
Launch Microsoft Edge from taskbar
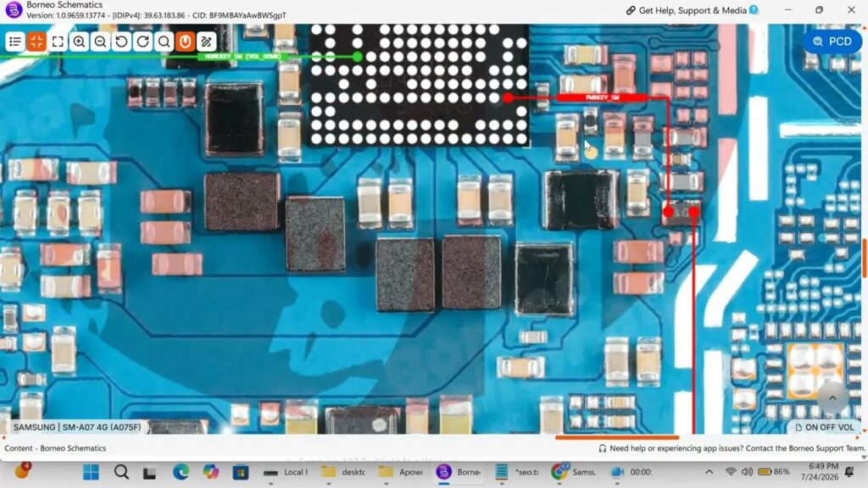pos(181,472)
